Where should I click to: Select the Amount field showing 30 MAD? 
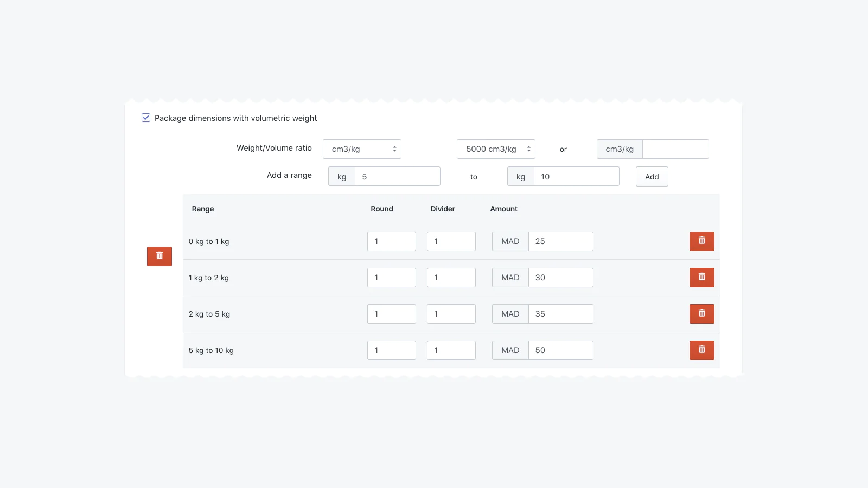tap(561, 278)
